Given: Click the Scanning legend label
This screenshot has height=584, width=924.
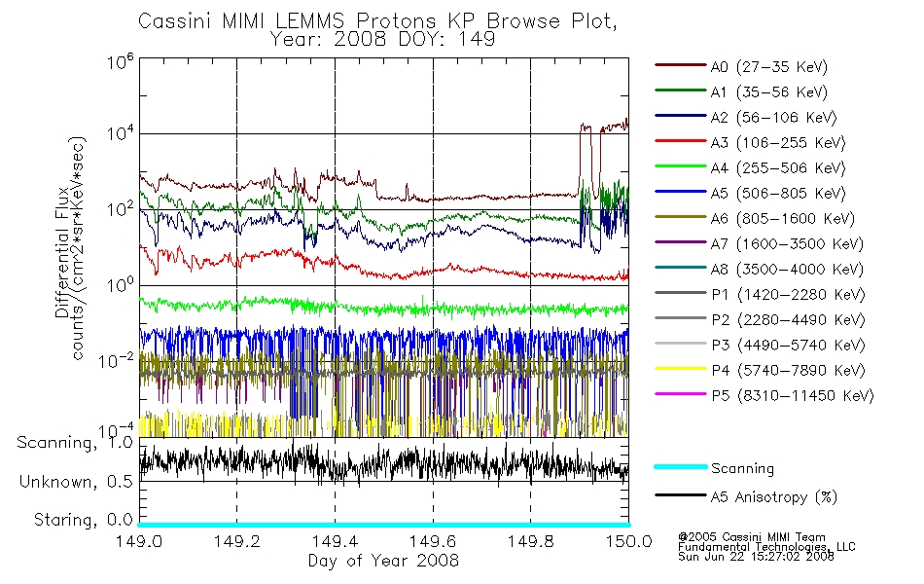Looking at the screenshot, I should coord(742,469).
